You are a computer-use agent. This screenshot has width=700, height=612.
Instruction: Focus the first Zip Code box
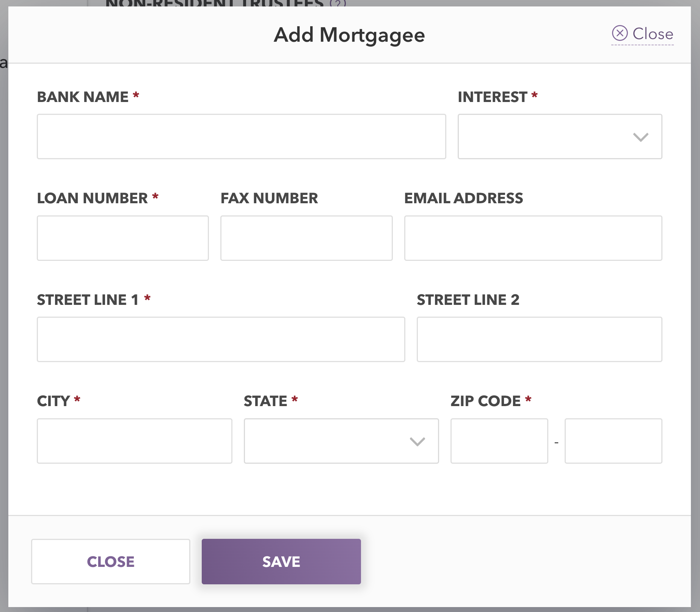pyautogui.click(x=499, y=441)
